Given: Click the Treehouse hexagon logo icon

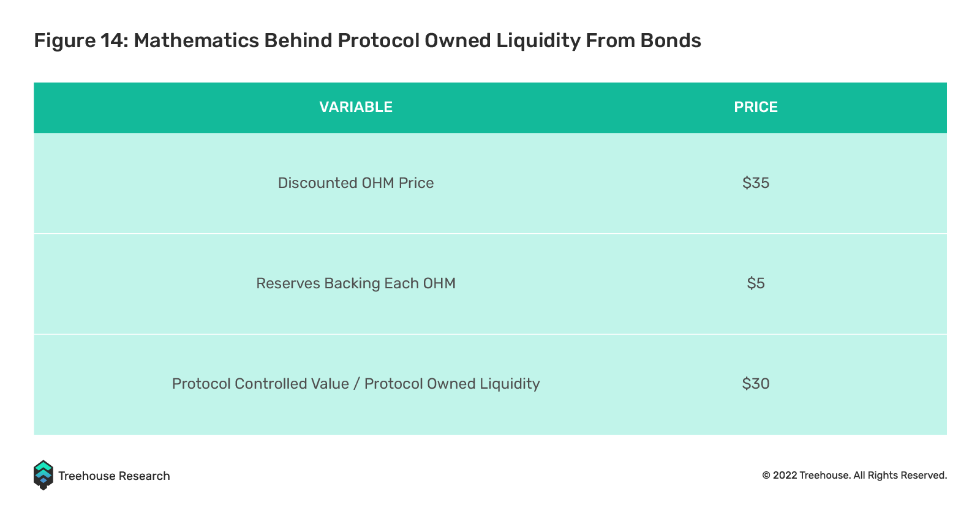Looking at the screenshot, I should (x=43, y=475).
